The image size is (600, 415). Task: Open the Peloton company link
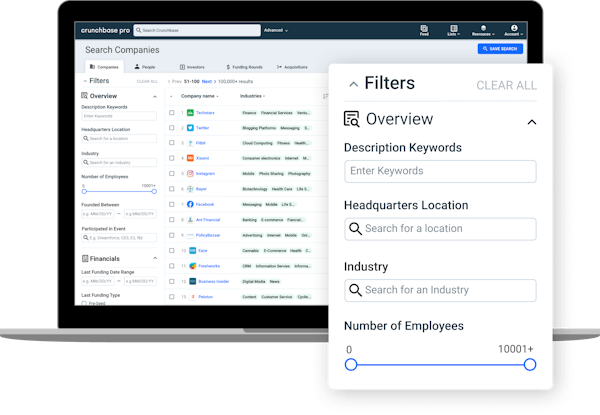click(205, 297)
